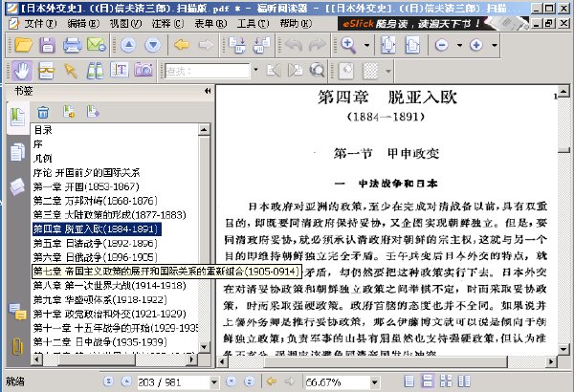Activate the snapshot camera tool
The height and width of the screenshot is (392, 574).
(x=143, y=70)
